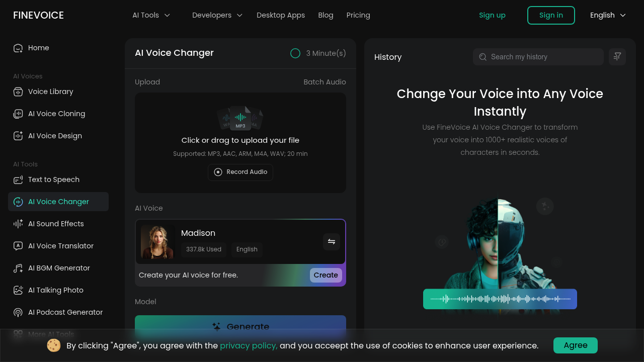This screenshot has height=362, width=644.
Task: Open AI Voice Design from the sidebar
Action: point(18,136)
